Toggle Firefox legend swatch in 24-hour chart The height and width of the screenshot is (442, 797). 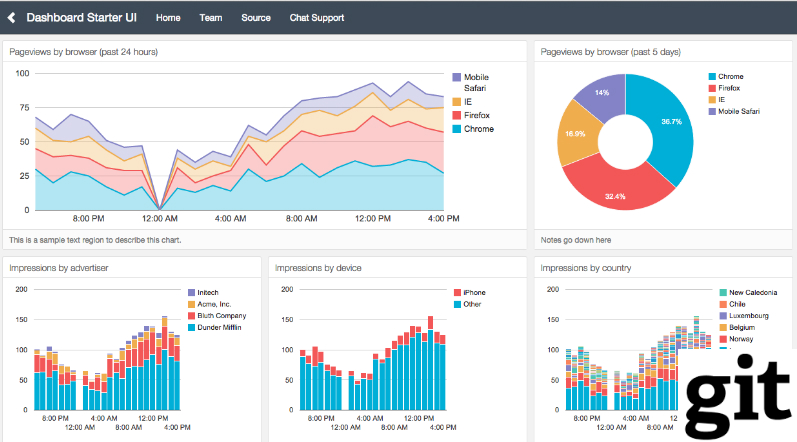click(457, 116)
